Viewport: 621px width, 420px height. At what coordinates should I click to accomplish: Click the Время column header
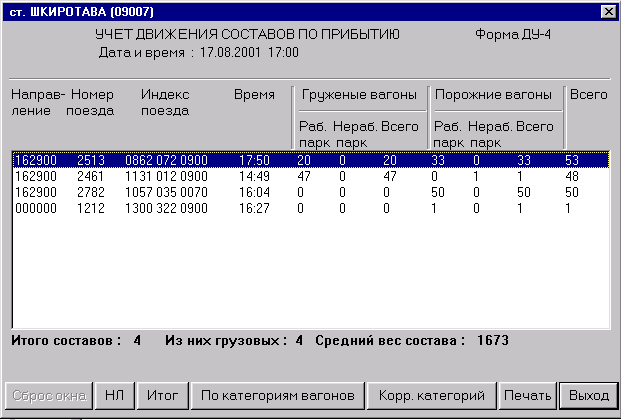click(x=254, y=95)
